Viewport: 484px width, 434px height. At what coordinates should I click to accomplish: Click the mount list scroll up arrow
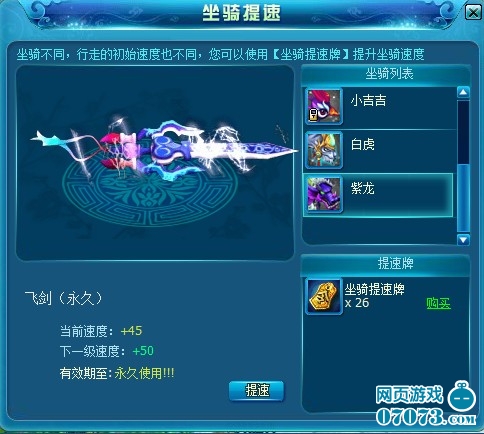[463, 92]
